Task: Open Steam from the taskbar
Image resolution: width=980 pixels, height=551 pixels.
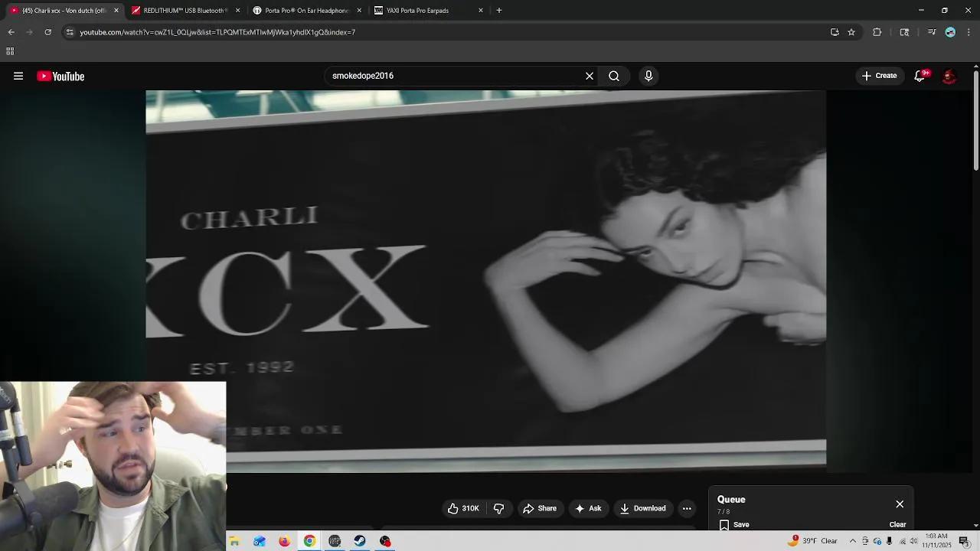Action: coord(360,541)
